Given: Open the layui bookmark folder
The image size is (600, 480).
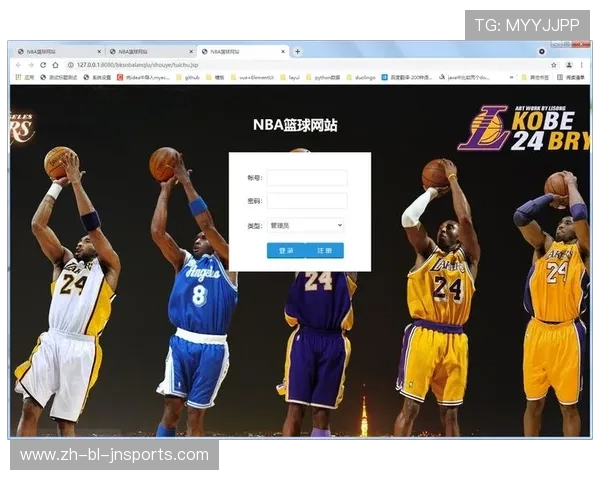Looking at the screenshot, I should coord(290,77).
